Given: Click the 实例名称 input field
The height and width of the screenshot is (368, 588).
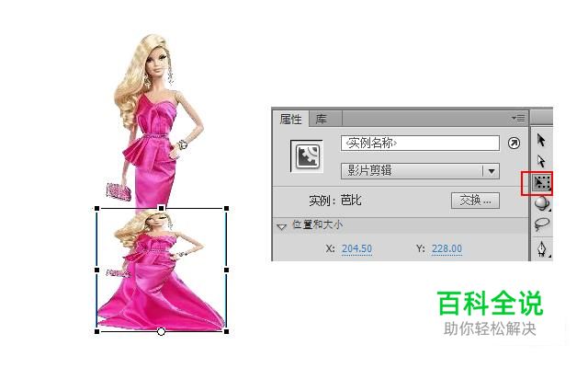Looking at the screenshot, I should (420, 144).
